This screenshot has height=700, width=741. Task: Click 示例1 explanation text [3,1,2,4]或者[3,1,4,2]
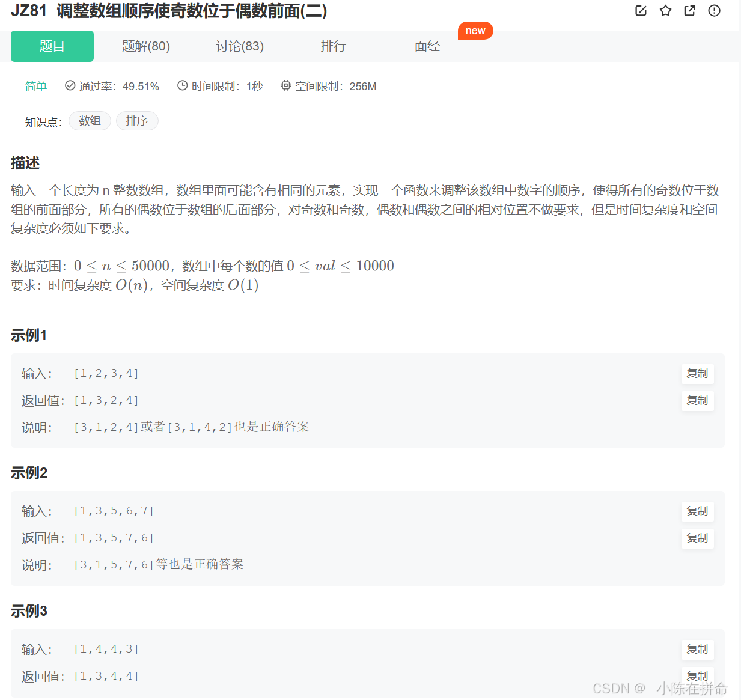click(x=153, y=427)
